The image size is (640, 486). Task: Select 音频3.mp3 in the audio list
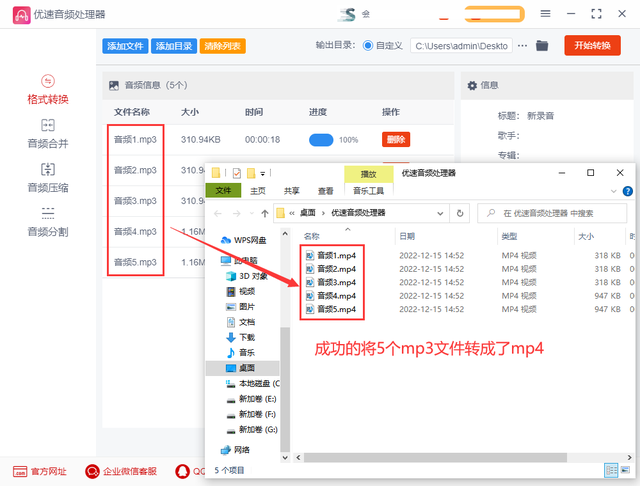(x=135, y=201)
